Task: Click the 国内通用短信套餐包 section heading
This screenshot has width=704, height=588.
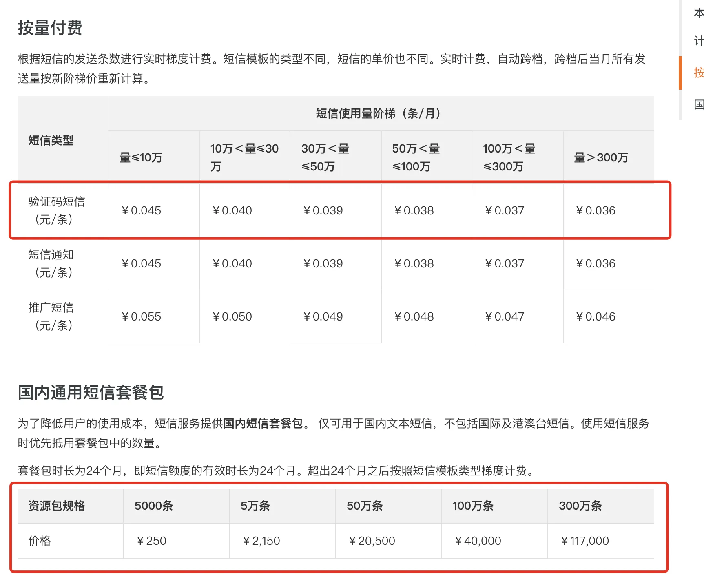Action: [x=91, y=392]
